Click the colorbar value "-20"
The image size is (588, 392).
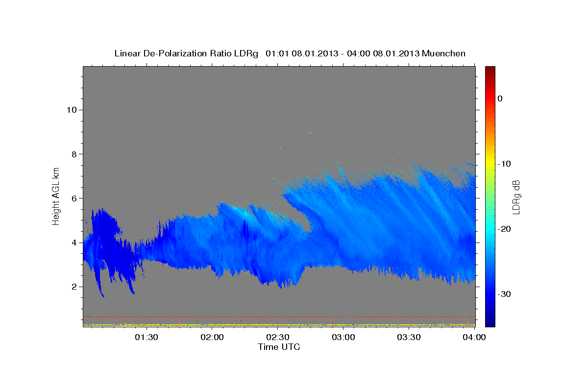[x=505, y=229]
